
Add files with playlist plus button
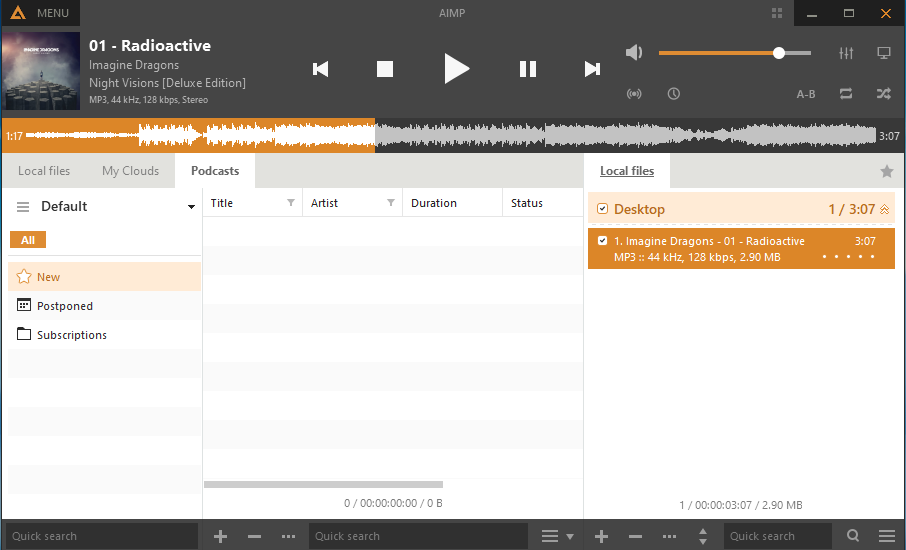click(x=601, y=537)
